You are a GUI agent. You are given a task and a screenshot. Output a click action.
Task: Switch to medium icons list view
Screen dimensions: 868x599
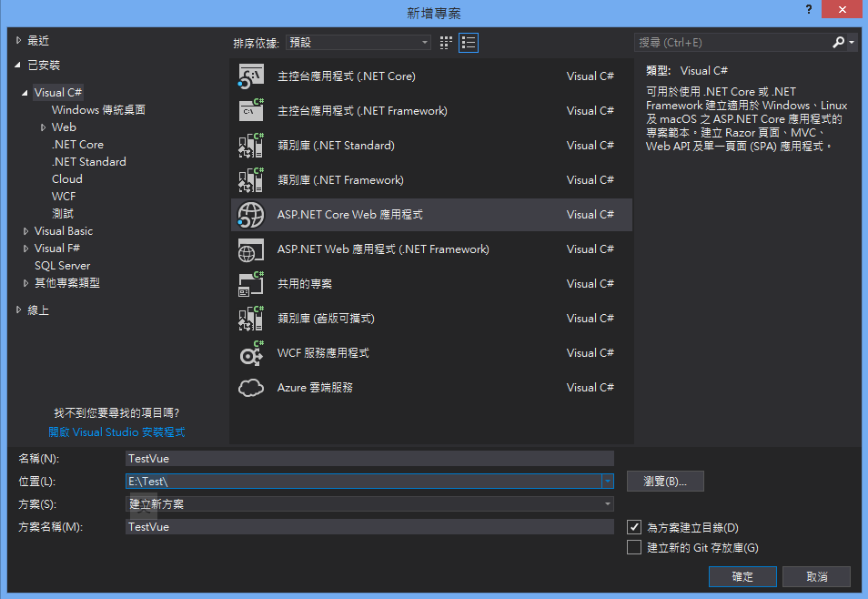pos(469,43)
